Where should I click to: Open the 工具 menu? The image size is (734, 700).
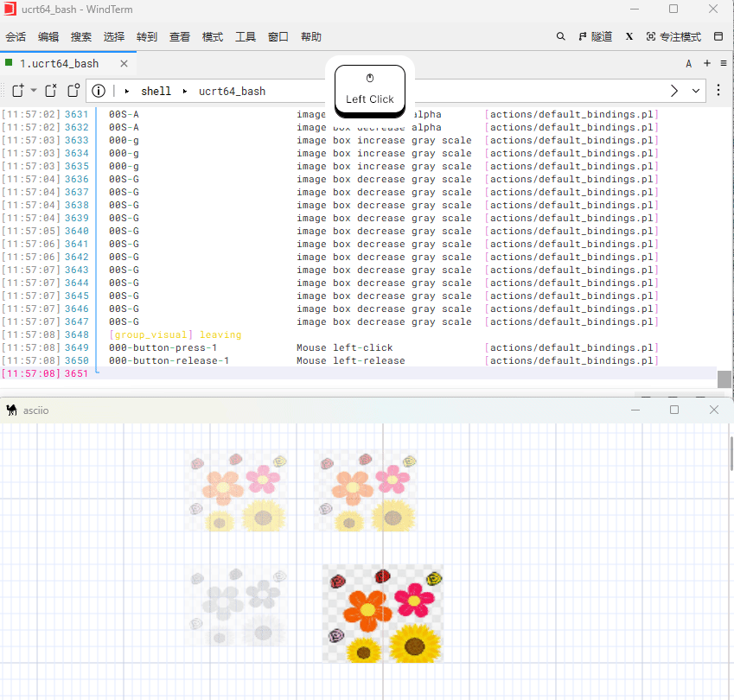(246, 37)
